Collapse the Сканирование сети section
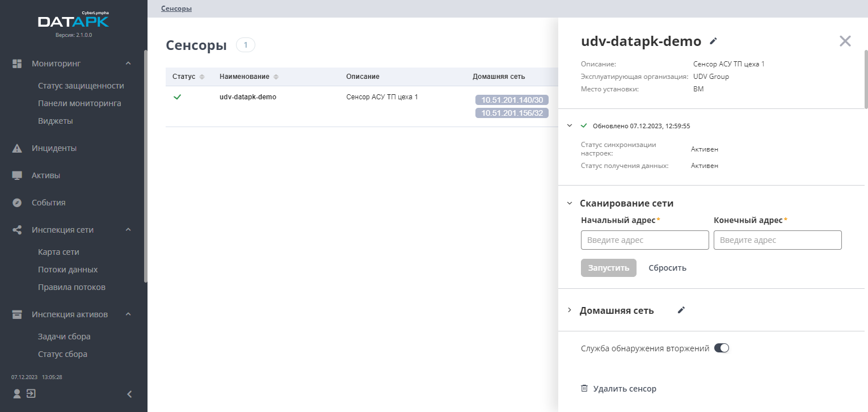Viewport: 868px width, 412px height. click(570, 203)
